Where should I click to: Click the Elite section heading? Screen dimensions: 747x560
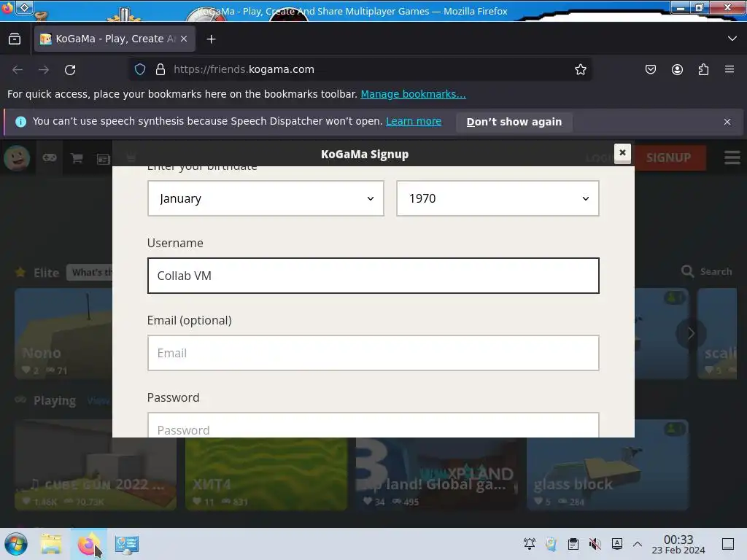46,273
